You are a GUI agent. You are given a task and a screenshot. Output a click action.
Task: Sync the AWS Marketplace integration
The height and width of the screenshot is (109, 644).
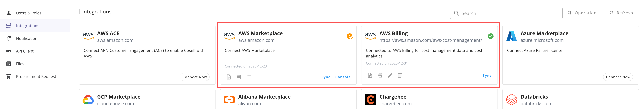tap(326, 77)
